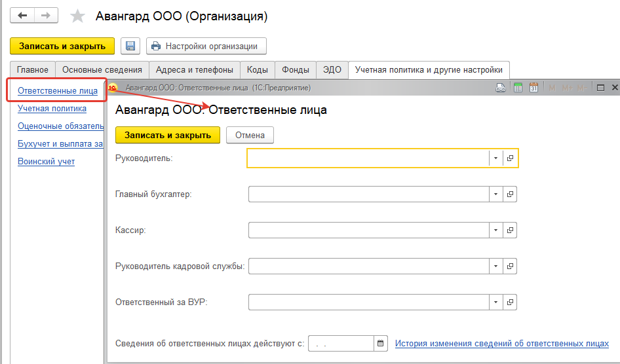Open the calendar icon in dialog titlebar
620x364 pixels.
point(533,87)
